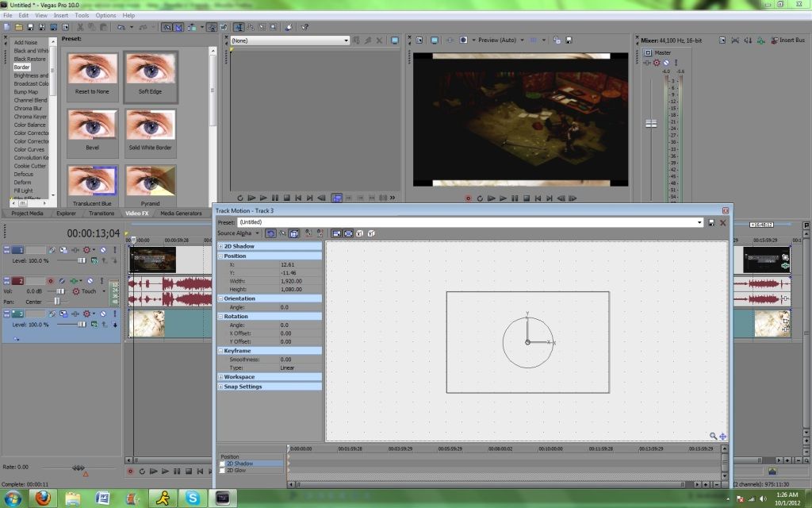The width and height of the screenshot is (812, 508).
Task: Select Black Restore effect in list
Action: pos(29,59)
